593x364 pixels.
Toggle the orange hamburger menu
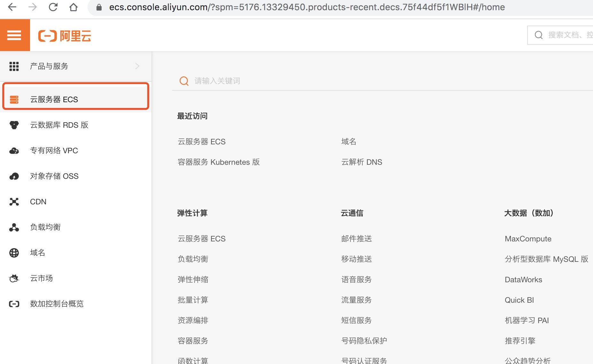pyautogui.click(x=15, y=35)
